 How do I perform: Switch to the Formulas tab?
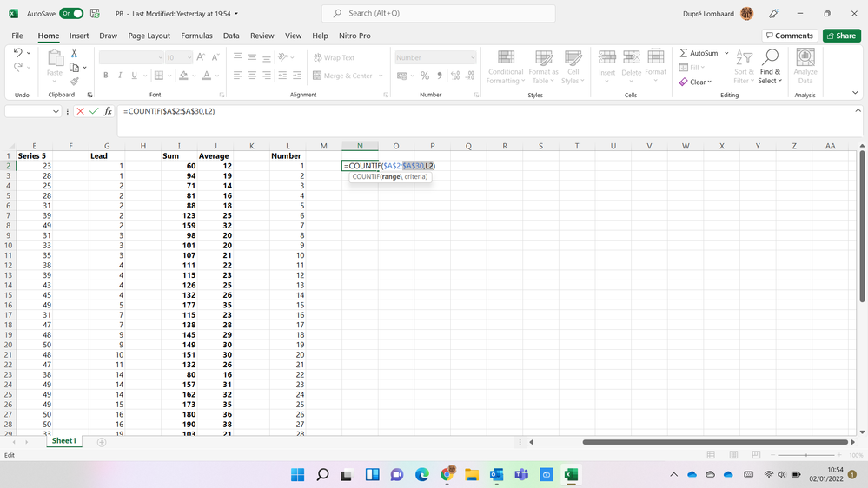pyautogui.click(x=196, y=36)
